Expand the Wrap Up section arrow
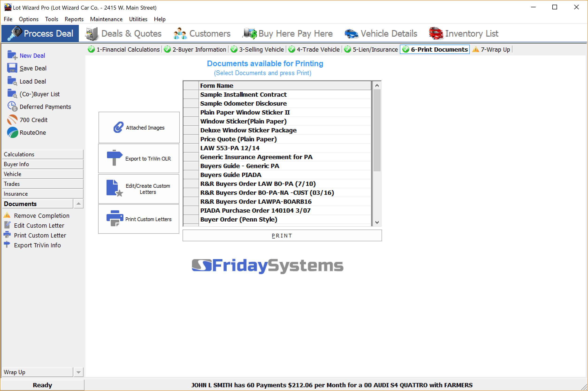Image resolution: width=588 pixels, height=391 pixels. [x=79, y=372]
